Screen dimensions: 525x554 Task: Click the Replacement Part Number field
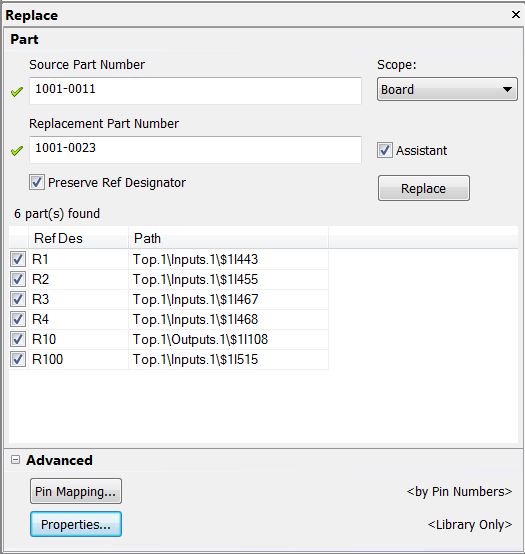click(195, 150)
